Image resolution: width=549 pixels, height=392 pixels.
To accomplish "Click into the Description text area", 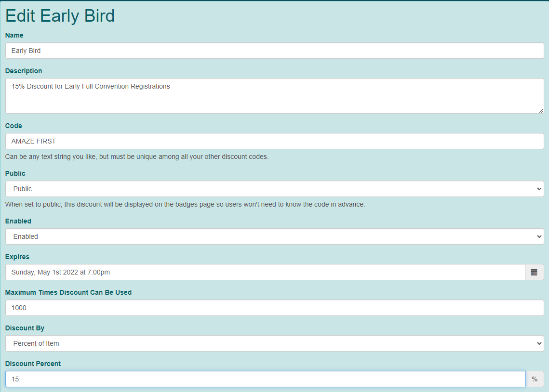I will tap(275, 96).
